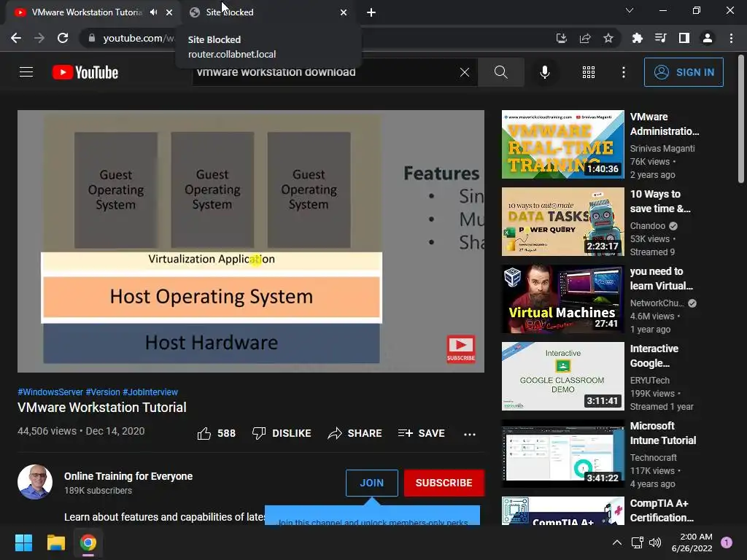
Task: Click the address bar padlock icon
Action: coord(92,38)
